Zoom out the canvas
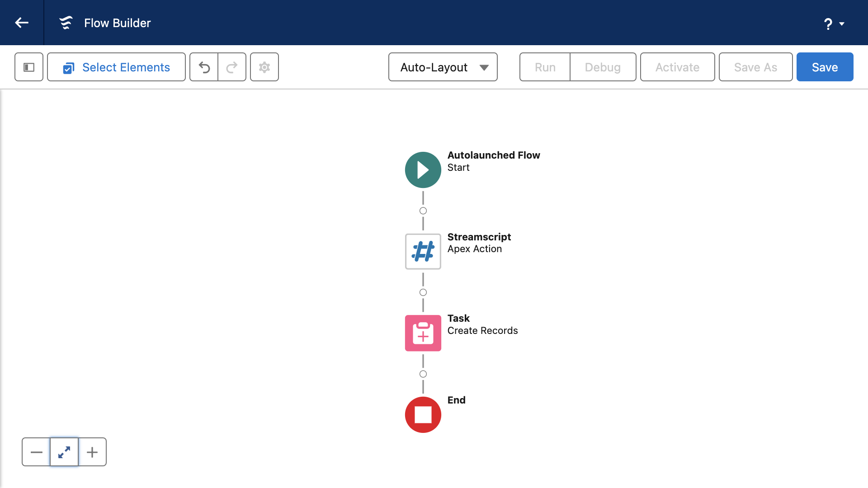Viewport: 868px width, 488px height. point(36,452)
